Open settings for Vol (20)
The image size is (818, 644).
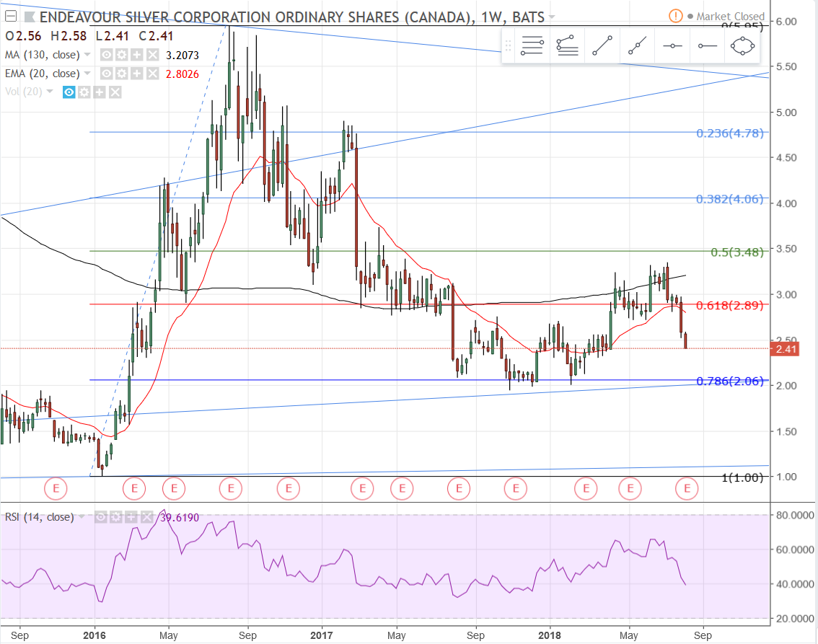pyautogui.click(x=84, y=92)
